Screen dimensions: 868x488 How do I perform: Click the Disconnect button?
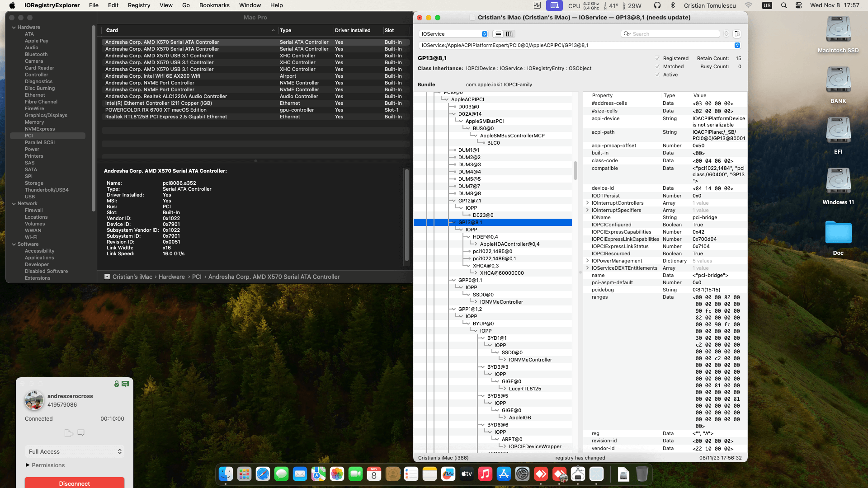click(x=75, y=483)
